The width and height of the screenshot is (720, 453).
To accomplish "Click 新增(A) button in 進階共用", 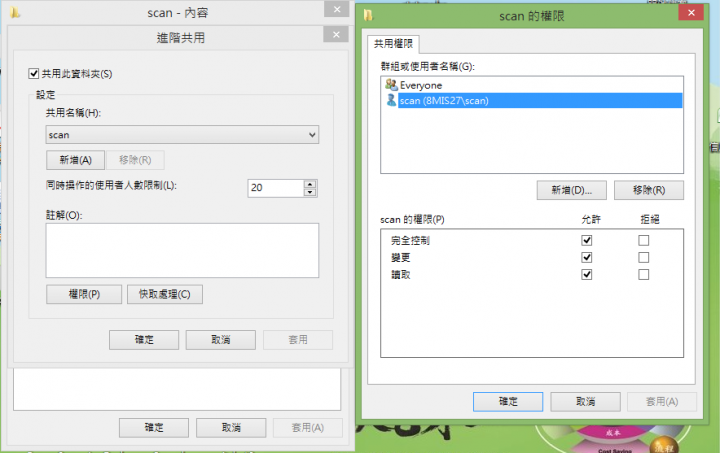I will [75, 160].
